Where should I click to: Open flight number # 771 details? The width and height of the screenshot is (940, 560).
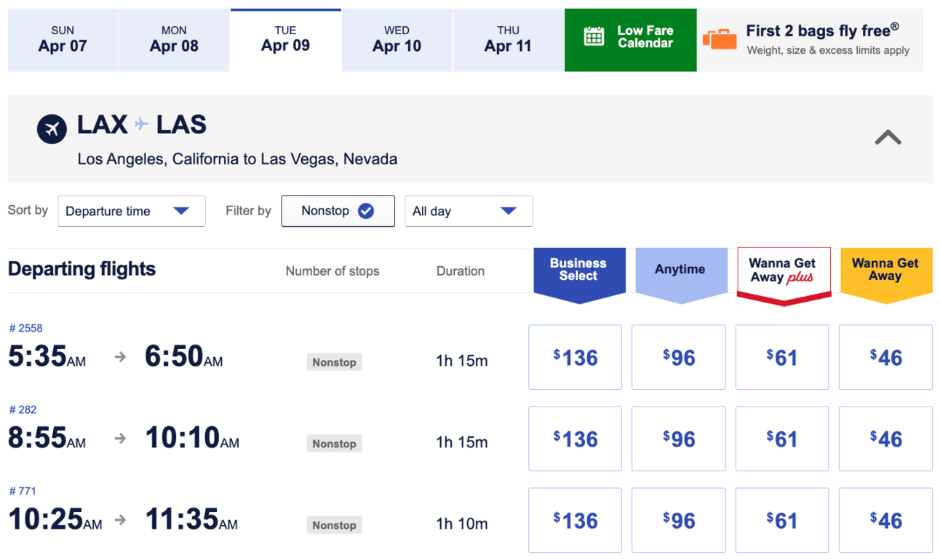tap(23, 491)
